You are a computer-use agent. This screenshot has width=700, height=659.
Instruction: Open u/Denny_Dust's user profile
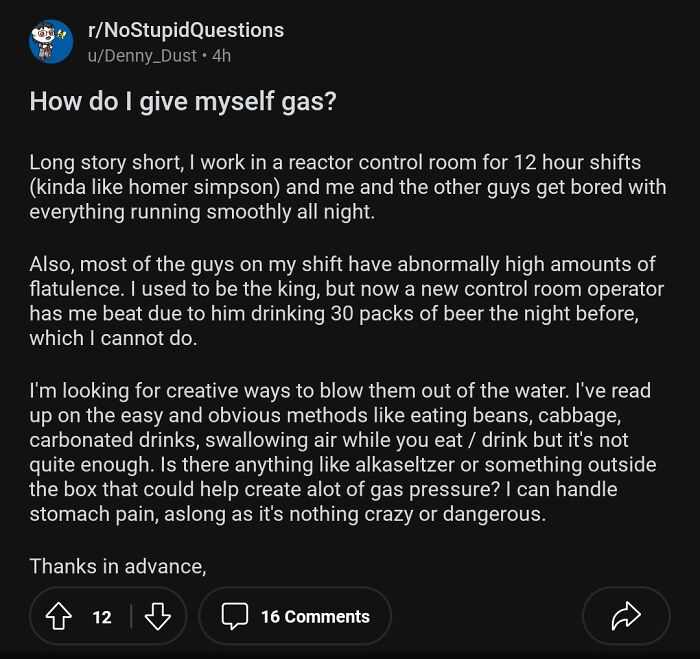[x=145, y=56]
